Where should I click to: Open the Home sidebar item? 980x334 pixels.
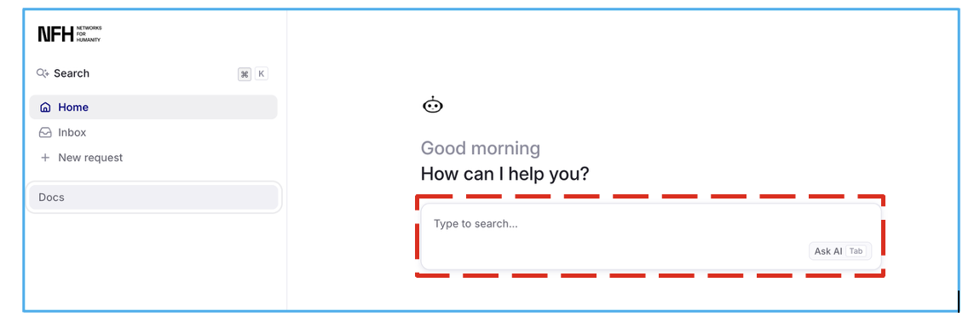(x=153, y=107)
